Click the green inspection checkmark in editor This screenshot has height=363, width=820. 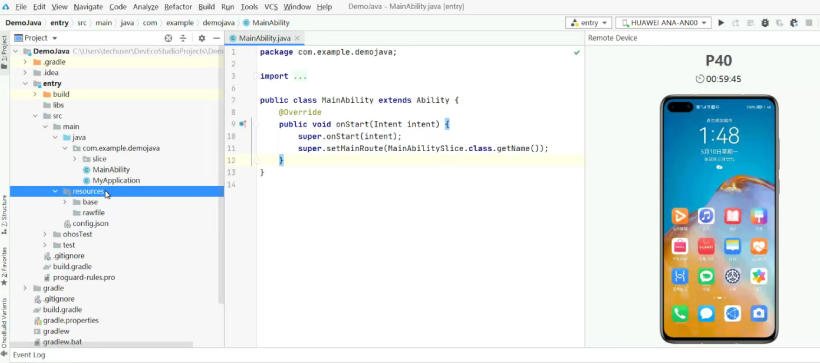(577, 53)
